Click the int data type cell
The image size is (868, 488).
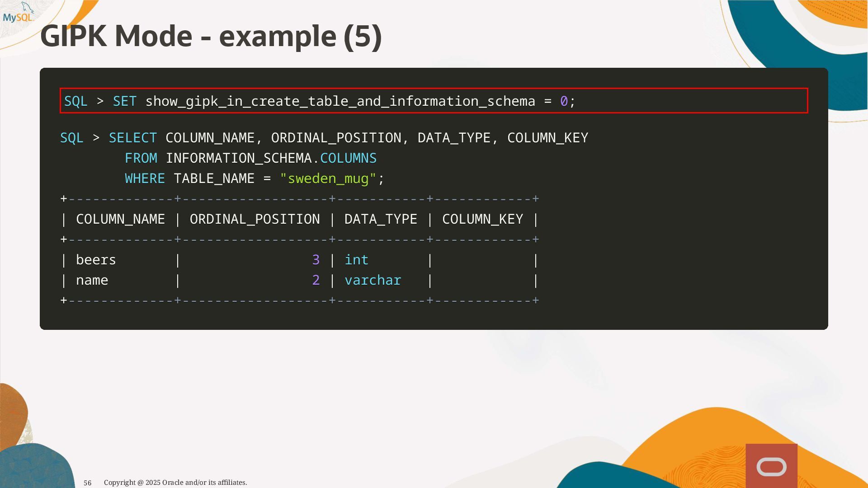pos(356,260)
